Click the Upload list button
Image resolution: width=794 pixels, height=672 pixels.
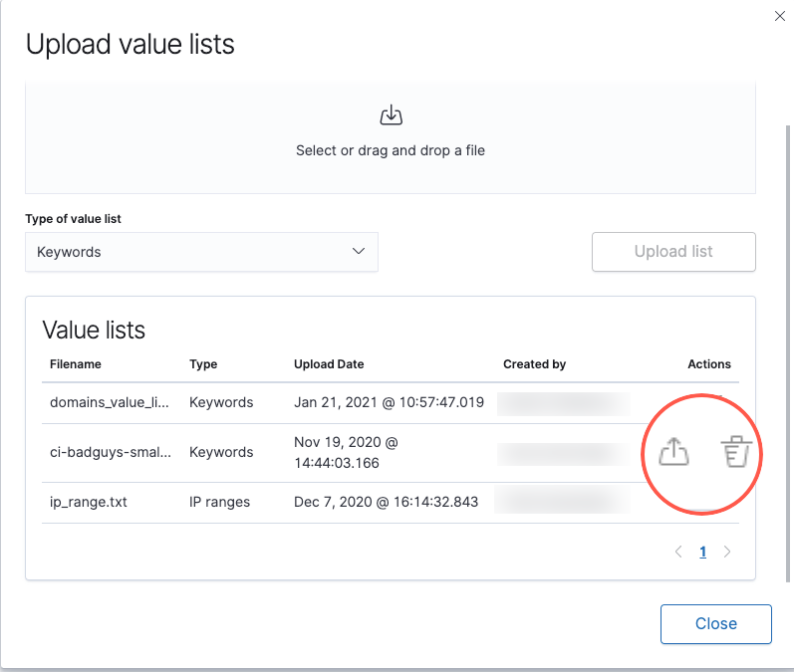point(673,252)
